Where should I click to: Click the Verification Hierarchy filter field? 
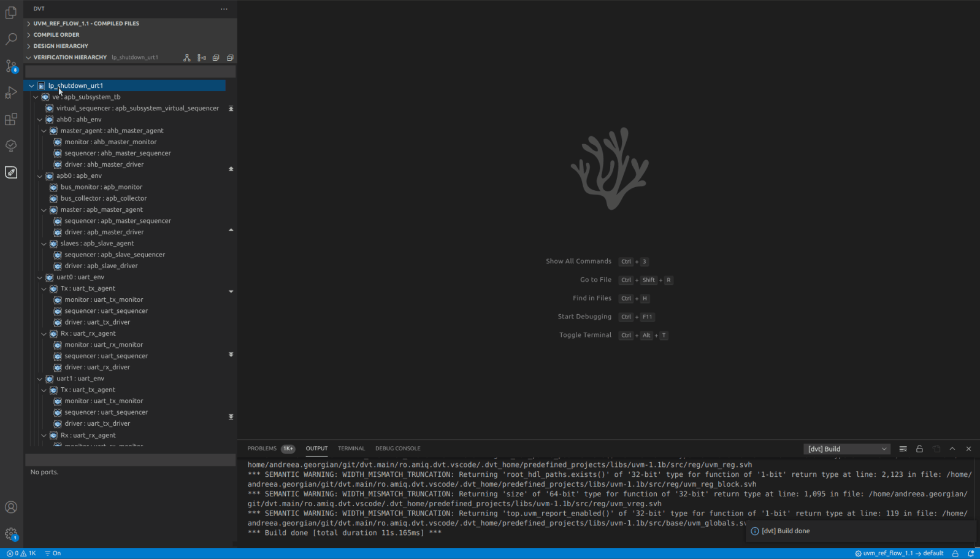(130, 72)
